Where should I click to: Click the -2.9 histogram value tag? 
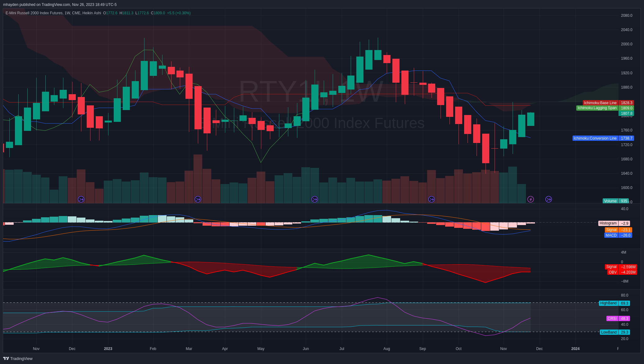click(x=624, y=223)
